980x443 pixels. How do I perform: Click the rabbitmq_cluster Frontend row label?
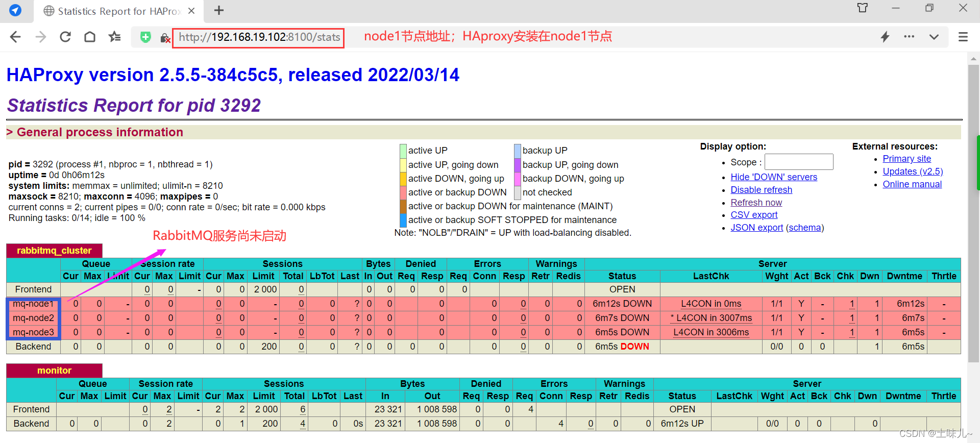pos(33,289)
